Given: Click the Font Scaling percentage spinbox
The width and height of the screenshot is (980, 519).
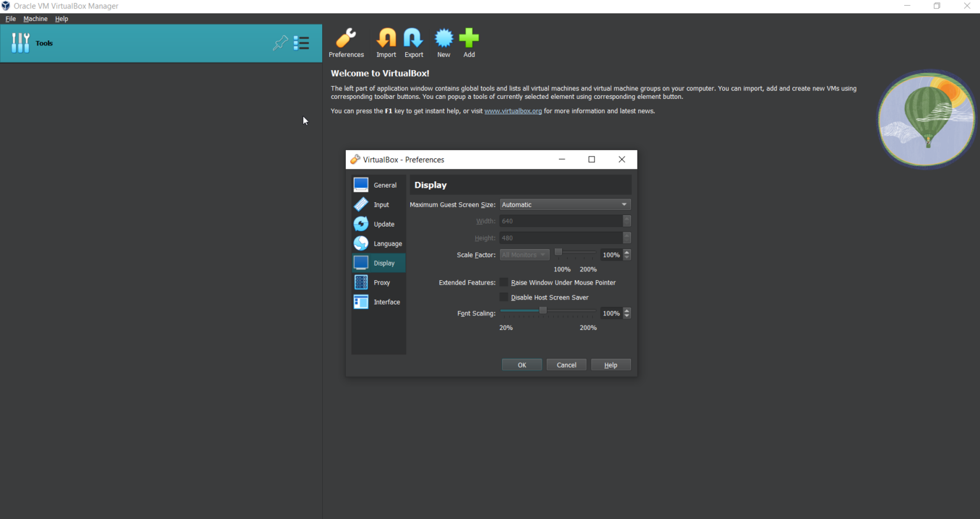Looking at the screenshot, I should [x=616, y=313].
